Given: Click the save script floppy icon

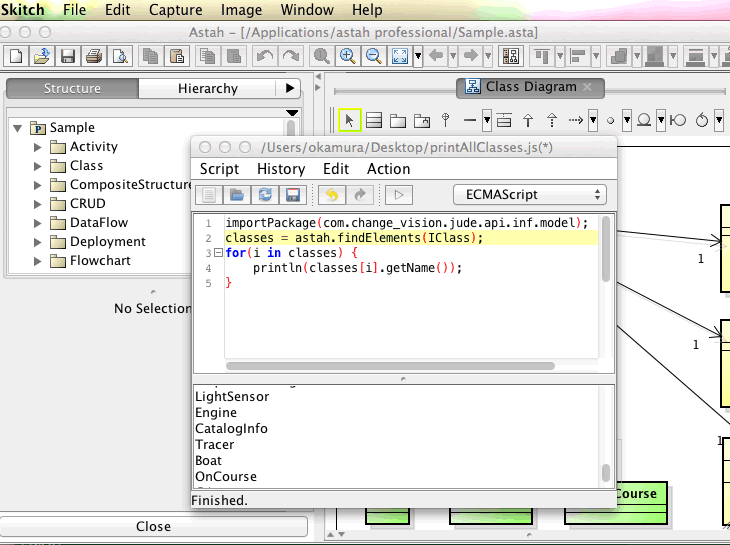Looking at the screenshot, I should click(x=293, y=195).
